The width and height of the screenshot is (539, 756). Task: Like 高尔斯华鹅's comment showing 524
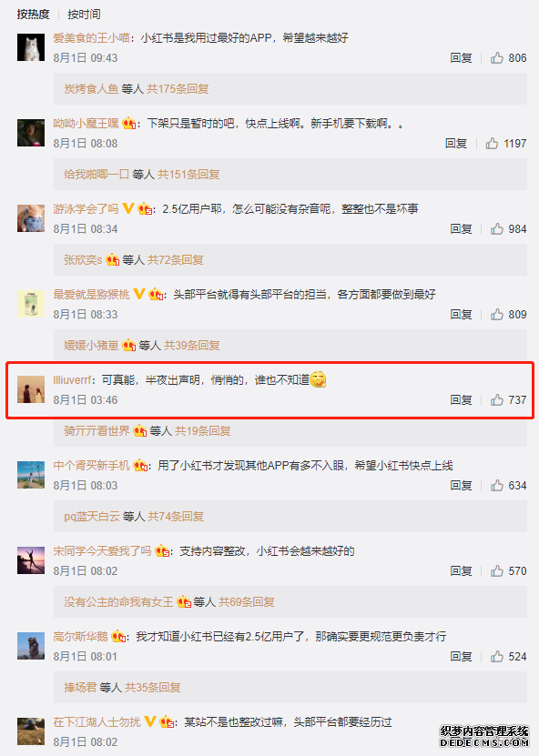coord(497,656)
